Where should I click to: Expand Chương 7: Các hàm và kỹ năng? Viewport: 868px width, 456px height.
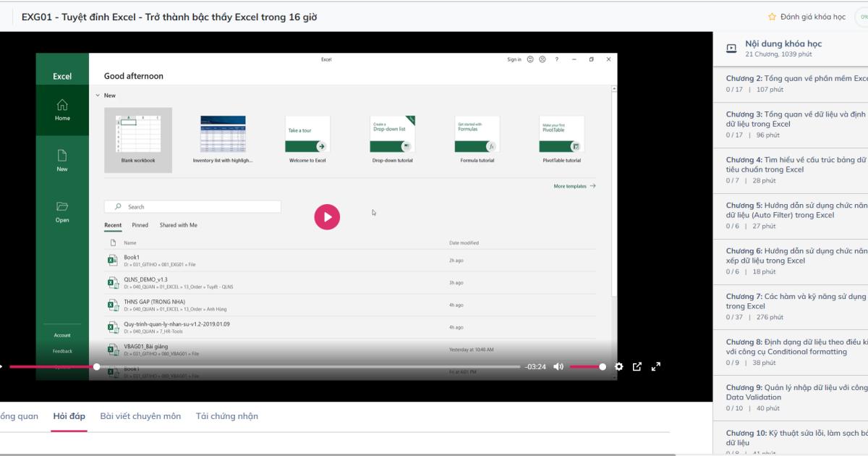[x=791, y=306]
